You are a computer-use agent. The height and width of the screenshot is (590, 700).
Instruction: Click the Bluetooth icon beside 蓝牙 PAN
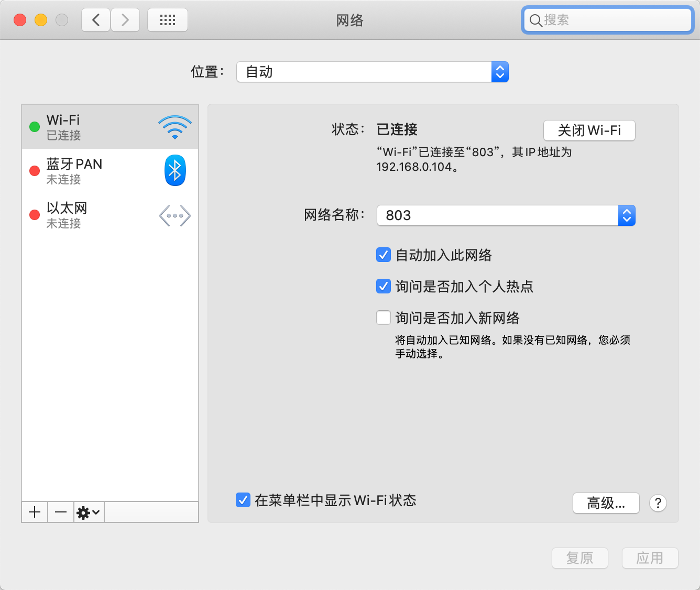pyautogui.click(x=175, y=170)
